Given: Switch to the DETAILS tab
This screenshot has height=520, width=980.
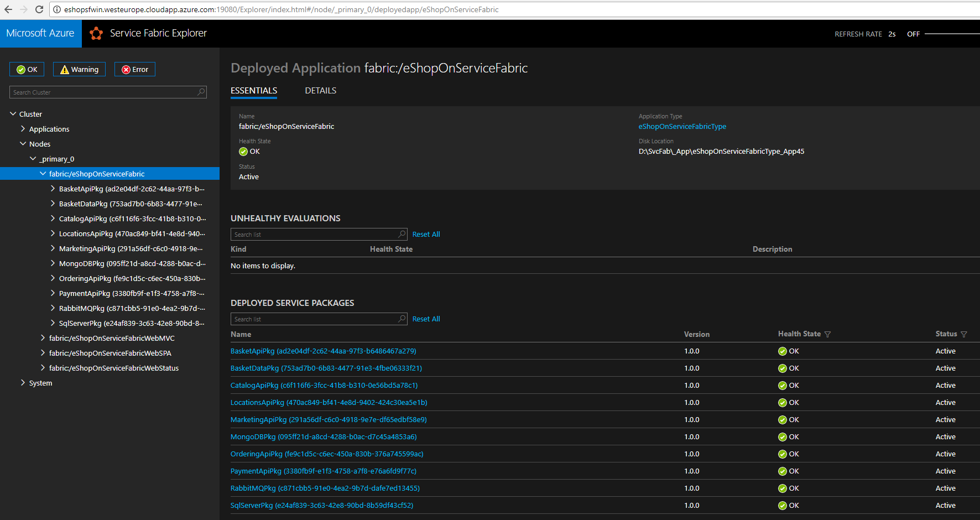Looking at the screenshot, I should 320,91.
